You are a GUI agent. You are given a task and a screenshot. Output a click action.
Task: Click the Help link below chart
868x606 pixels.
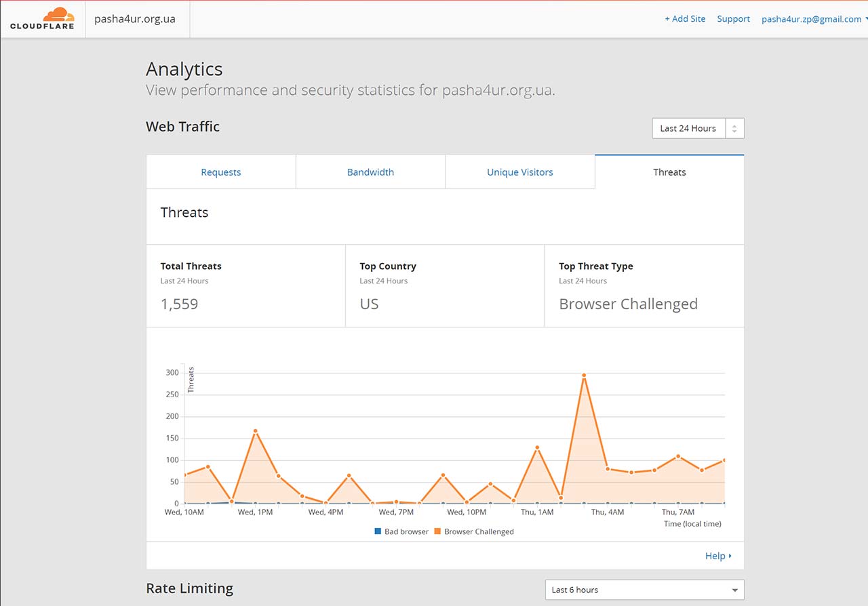click(715, 556)
